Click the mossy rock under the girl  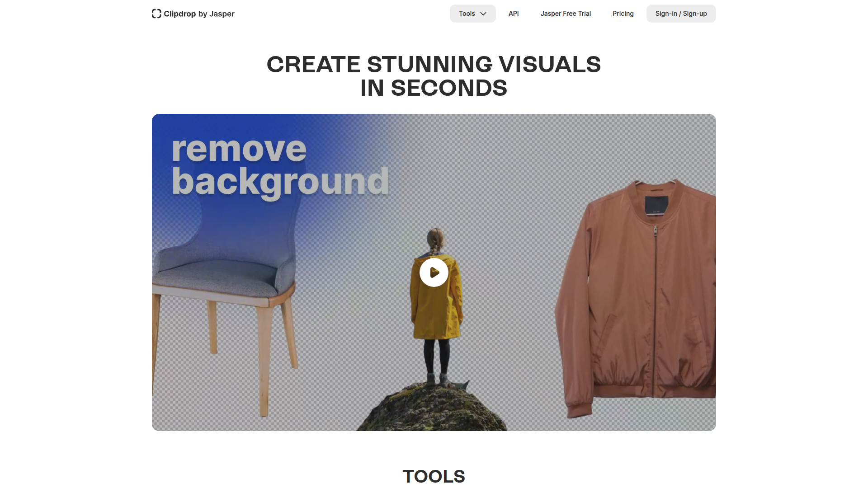pos(432,408)
